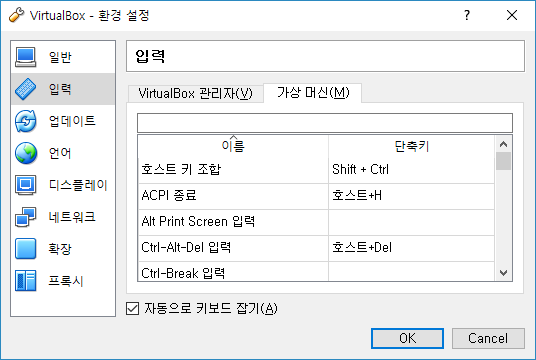This screenshot has height=360, width=536.
Task: Click the 호스트+H shortcut cell
Action: click(412, 196)
